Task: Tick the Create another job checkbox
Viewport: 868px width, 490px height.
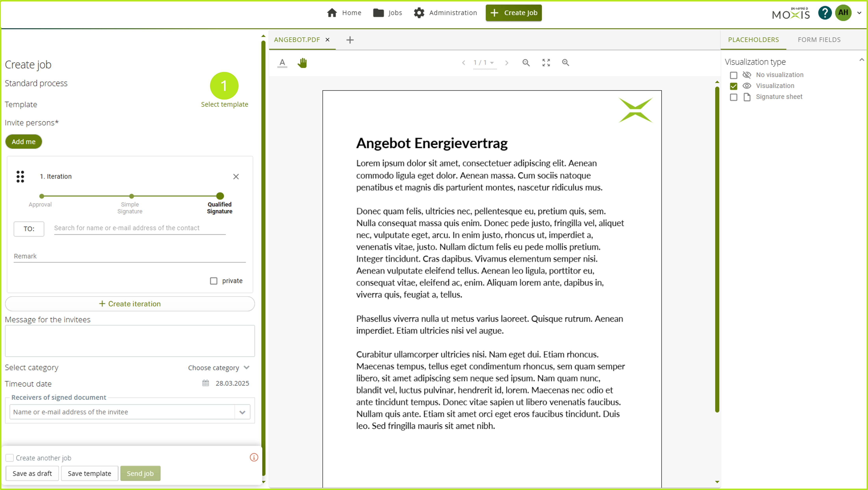Action: click(9, 458)
